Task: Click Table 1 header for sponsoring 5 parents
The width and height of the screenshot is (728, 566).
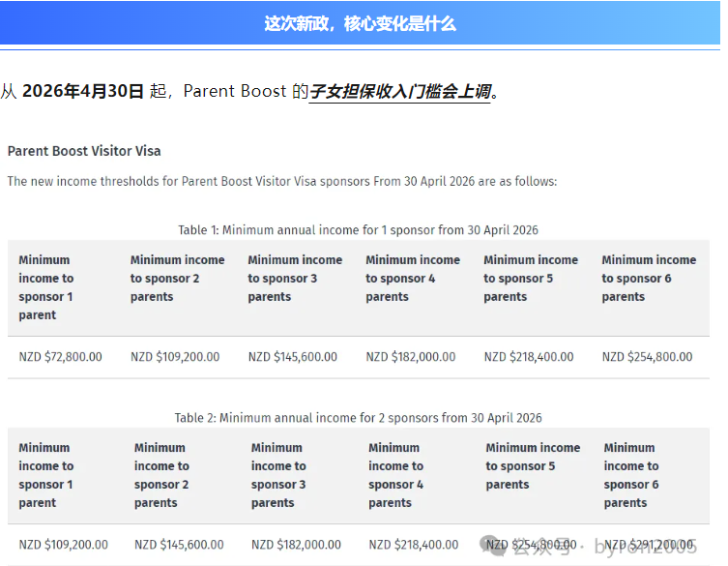Action: (x=531, y=278)
